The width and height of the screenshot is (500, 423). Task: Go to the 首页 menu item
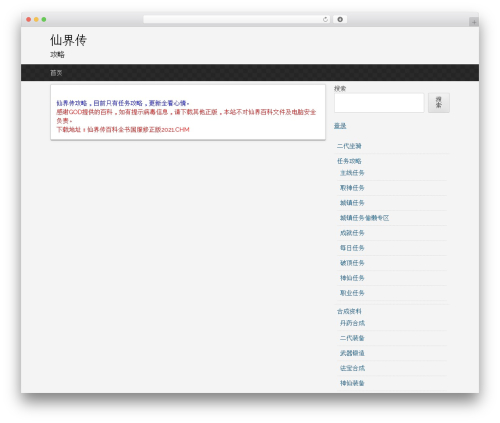56,73
